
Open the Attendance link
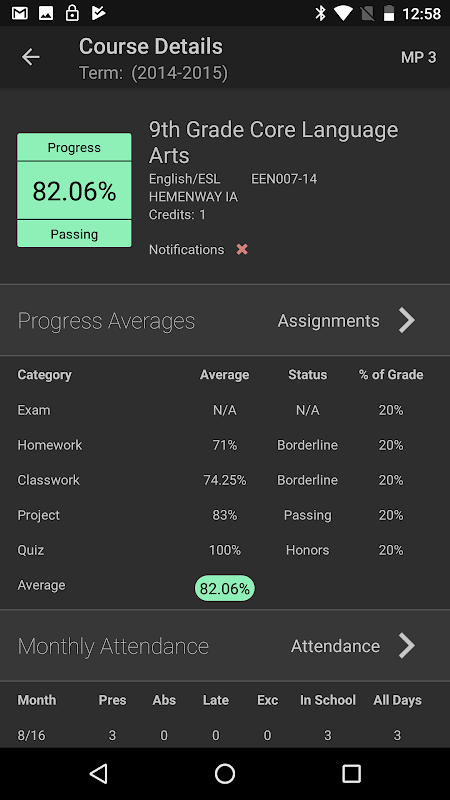(x=335, y=646)
